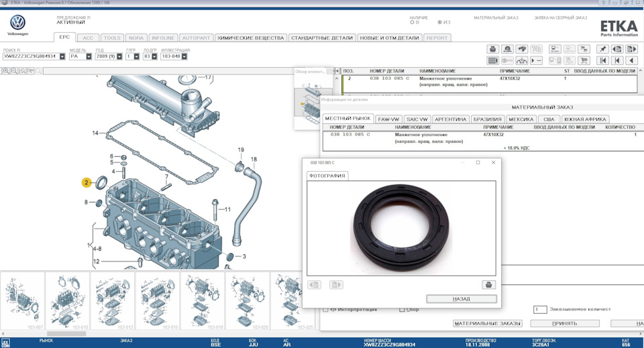This screenshot has height=348, width=644.
Task: Open the БРАЗИЛИЯ market tab
Action: click(487, 119)
